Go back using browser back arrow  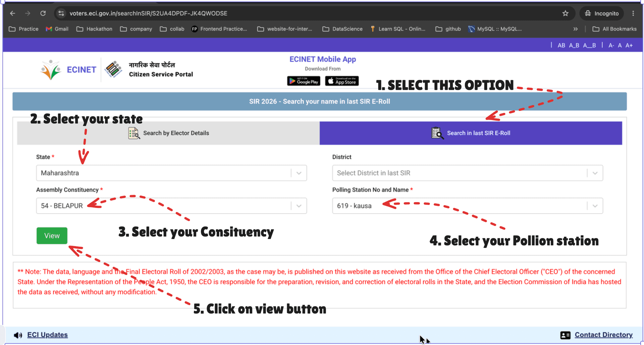pyautogui.click(x=13, y=13)
